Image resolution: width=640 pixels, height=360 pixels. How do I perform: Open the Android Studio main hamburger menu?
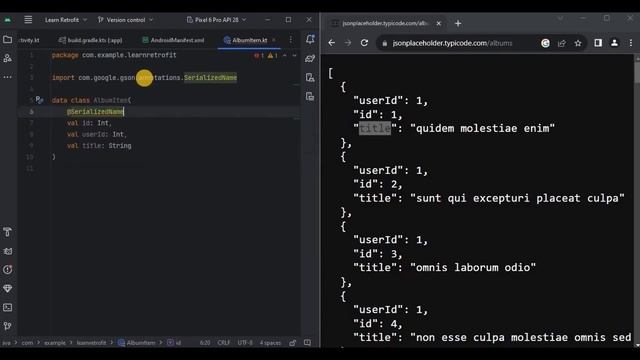tap(28, 19)
